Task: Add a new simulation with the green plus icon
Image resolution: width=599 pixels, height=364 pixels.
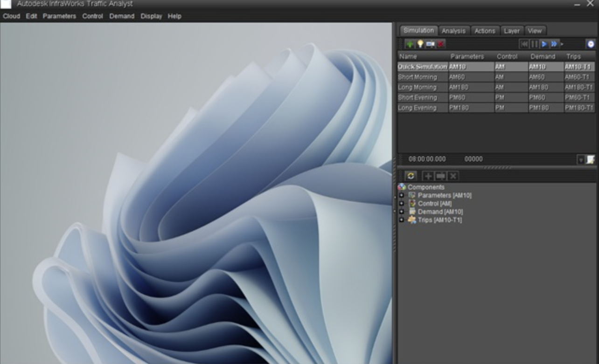Action: click(x=410, y=44)
